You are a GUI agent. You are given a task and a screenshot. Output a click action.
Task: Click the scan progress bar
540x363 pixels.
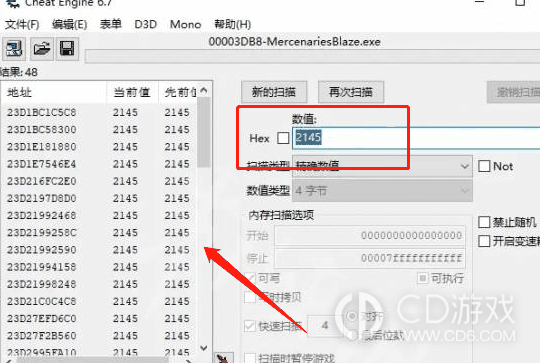tap(312, 56)
